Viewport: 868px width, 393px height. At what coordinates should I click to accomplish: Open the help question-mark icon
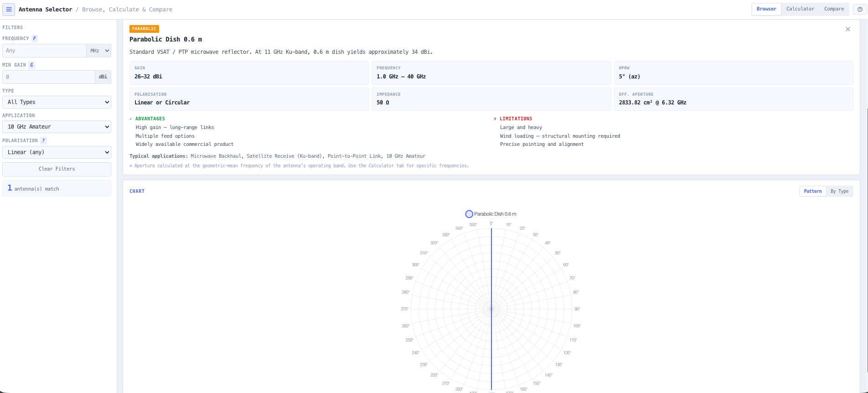point(860,9)
